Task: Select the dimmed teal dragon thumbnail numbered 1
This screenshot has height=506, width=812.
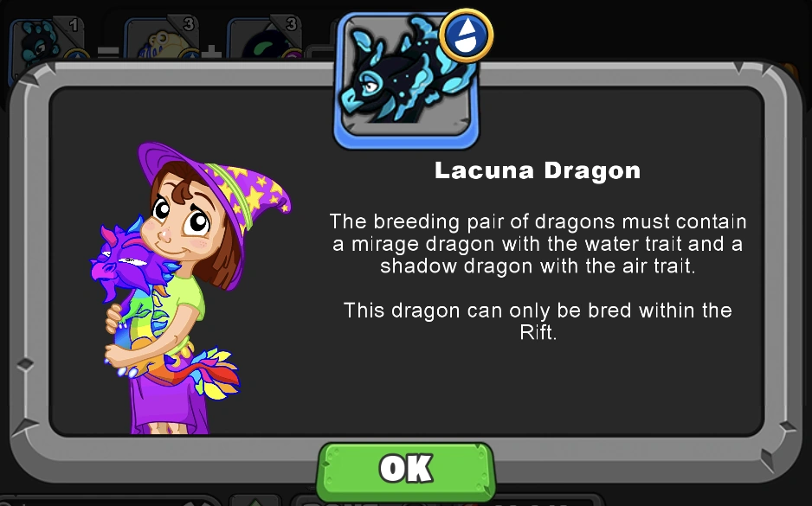Action: pyautogui.click(x=46, y=42)
